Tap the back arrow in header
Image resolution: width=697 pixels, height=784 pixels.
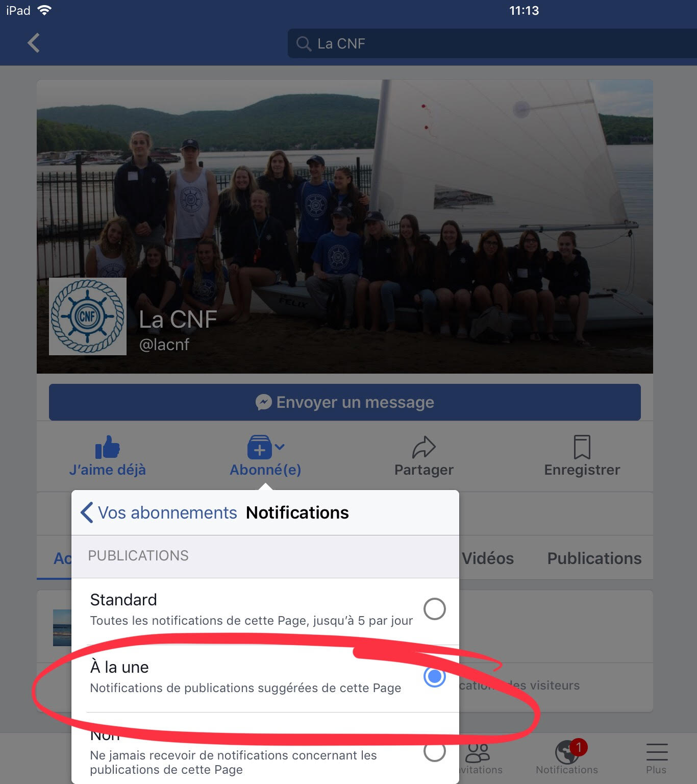[x=34, y=43]
